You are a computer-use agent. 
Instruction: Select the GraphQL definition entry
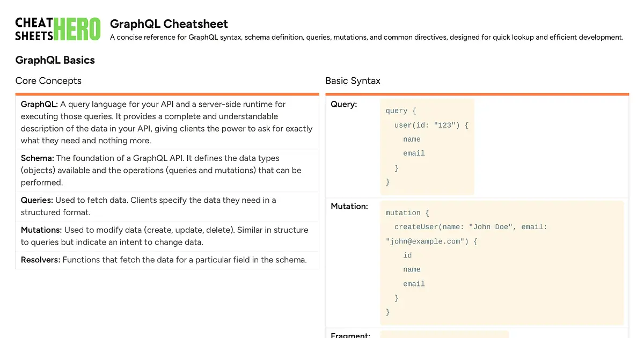click(x=166, y=122)
